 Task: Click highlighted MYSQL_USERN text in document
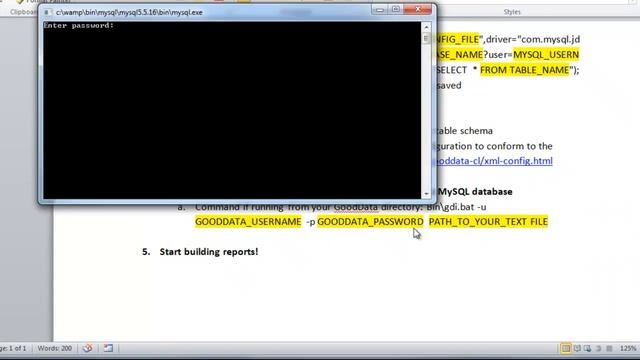(546, 55)
